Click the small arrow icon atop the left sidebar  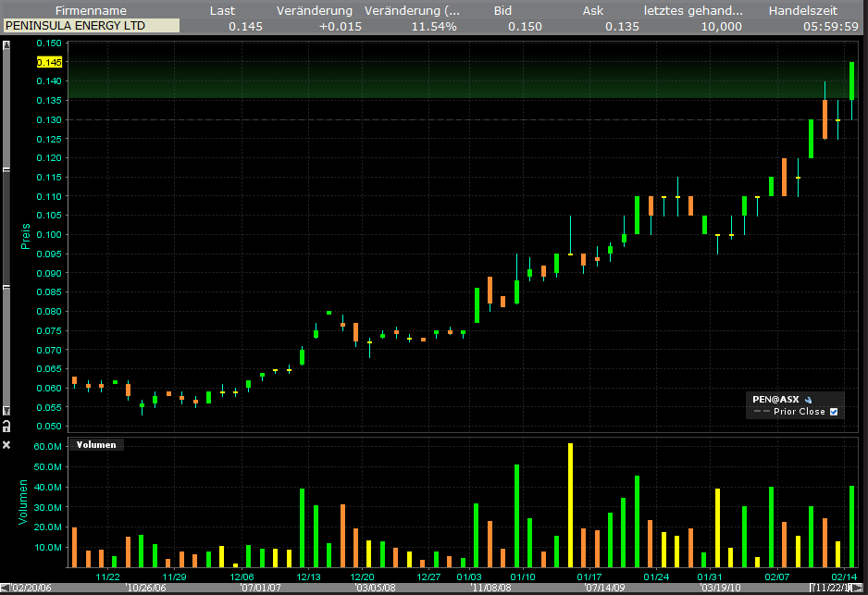point(7,43)
